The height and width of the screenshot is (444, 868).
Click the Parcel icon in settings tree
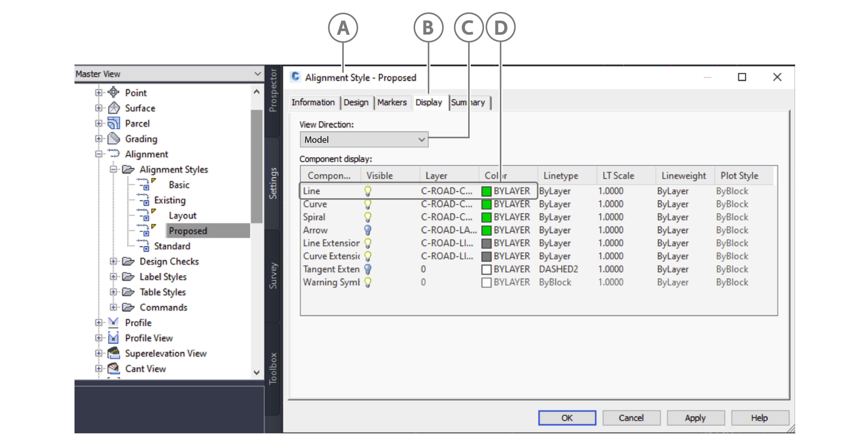(x=114, y=123)
